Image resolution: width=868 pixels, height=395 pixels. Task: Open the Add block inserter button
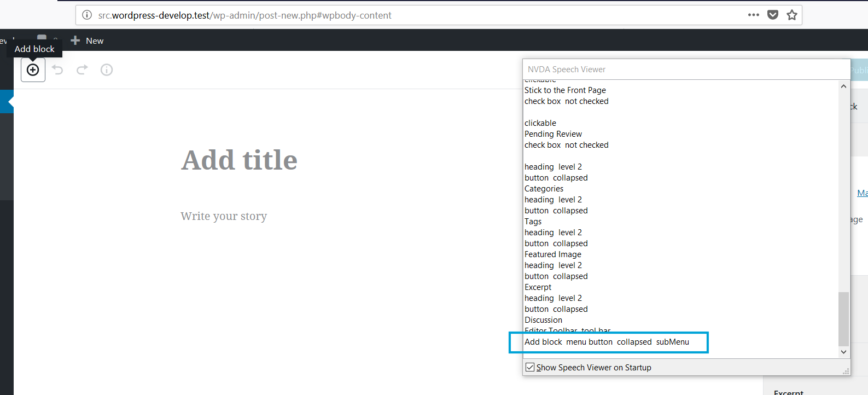coord(33,69)
